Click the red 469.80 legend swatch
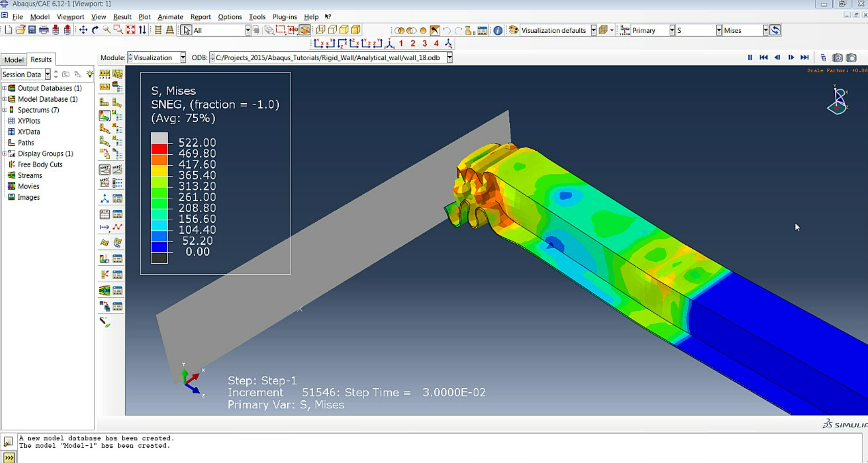Image resolution: width=868 pixels, height=463 pixels. click(x=159, y=149)
